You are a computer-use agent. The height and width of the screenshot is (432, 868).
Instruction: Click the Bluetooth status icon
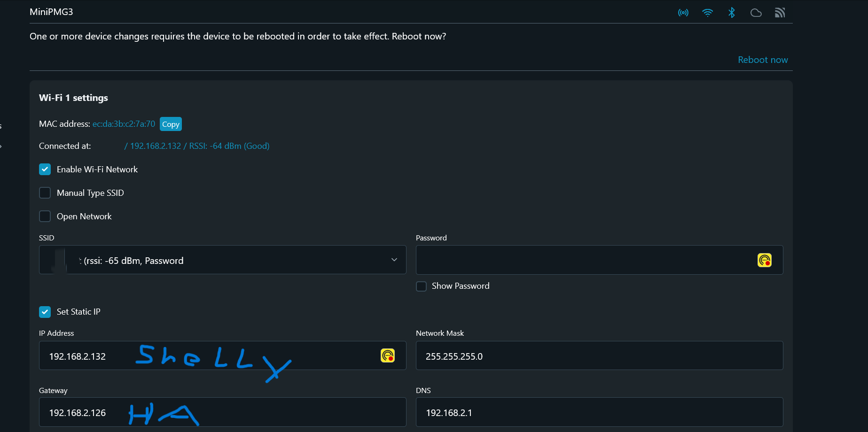point(731,13)
